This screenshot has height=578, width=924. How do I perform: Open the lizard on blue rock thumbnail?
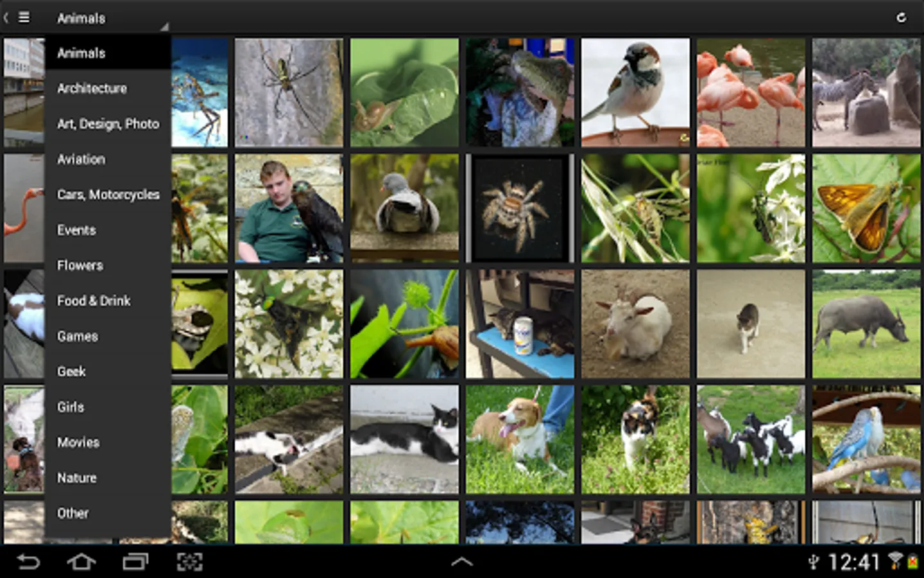(x=520, y=92)
